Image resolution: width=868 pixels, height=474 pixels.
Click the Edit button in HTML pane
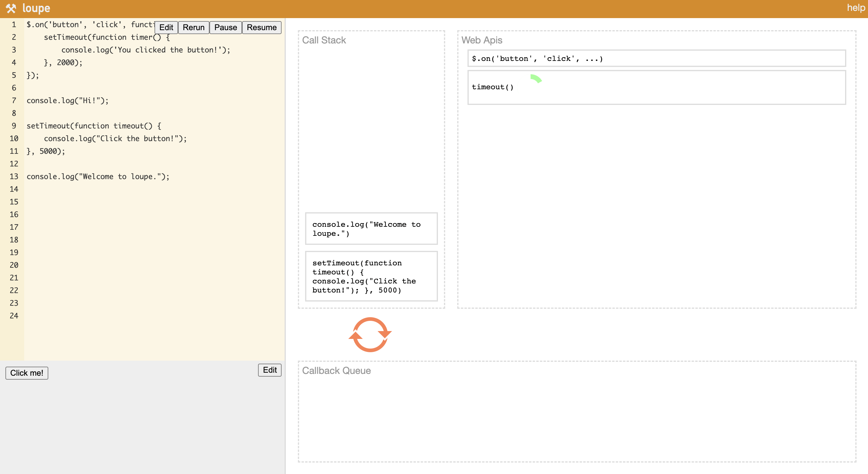(270, 370)
